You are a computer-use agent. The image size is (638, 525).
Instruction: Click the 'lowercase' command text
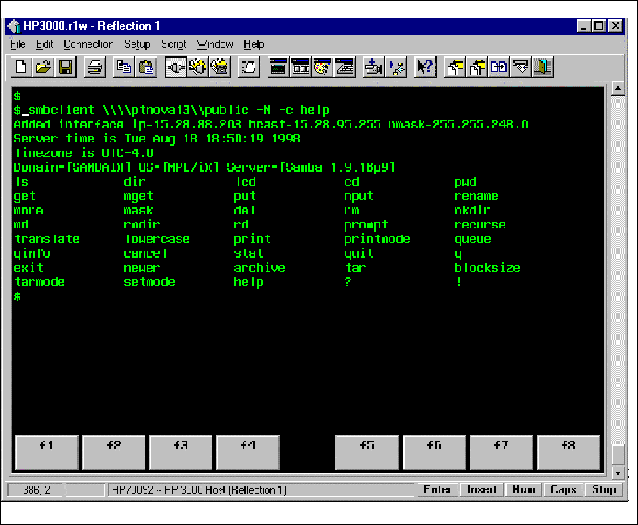coord(157,239)
